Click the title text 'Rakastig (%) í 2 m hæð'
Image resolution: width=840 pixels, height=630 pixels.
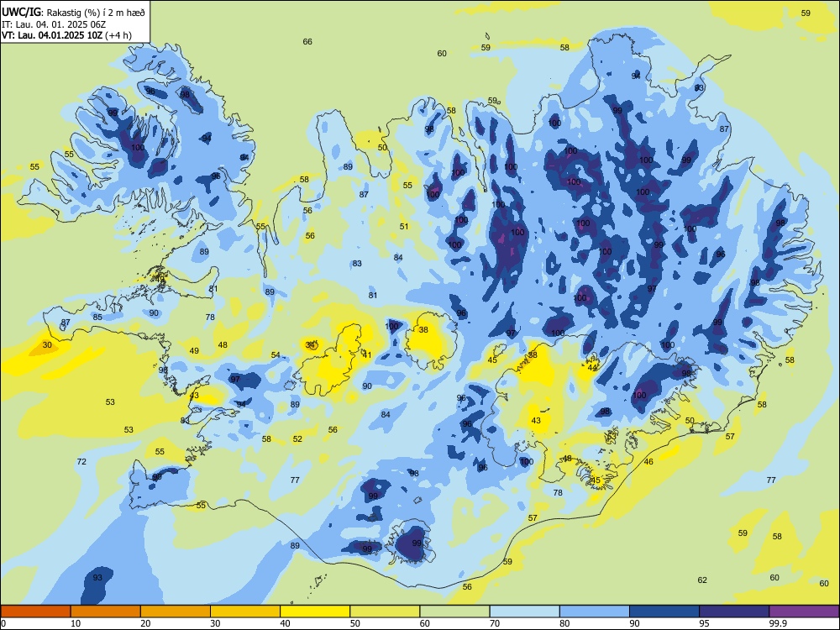[97, 13]
